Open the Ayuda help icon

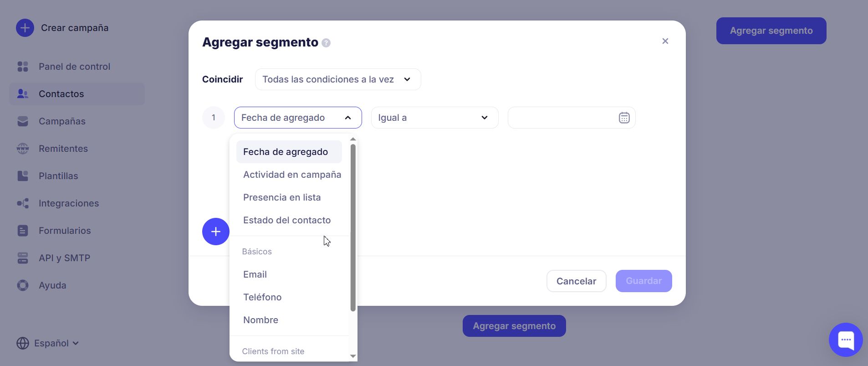pyautogui.click(x=22, y=285)
